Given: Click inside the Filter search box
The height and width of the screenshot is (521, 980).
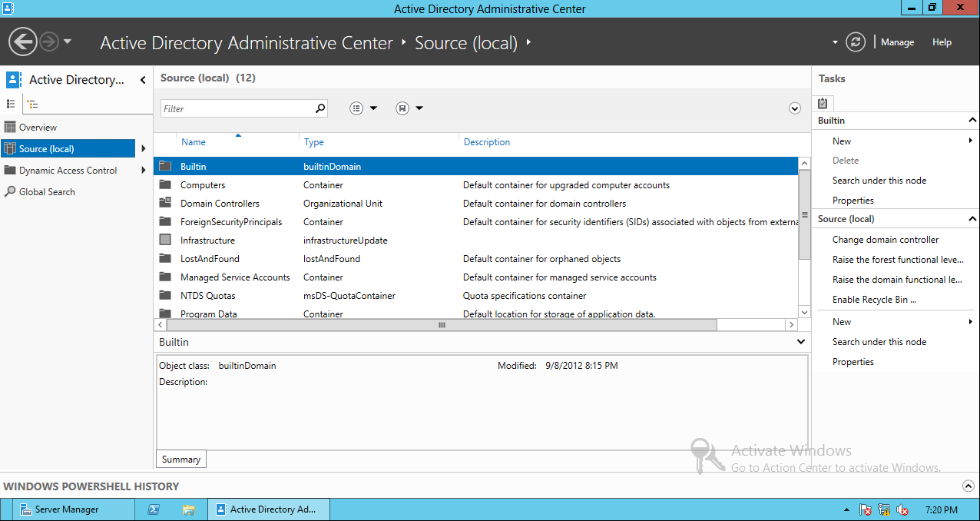Looking at the screenshot, I should coord(238,108).
